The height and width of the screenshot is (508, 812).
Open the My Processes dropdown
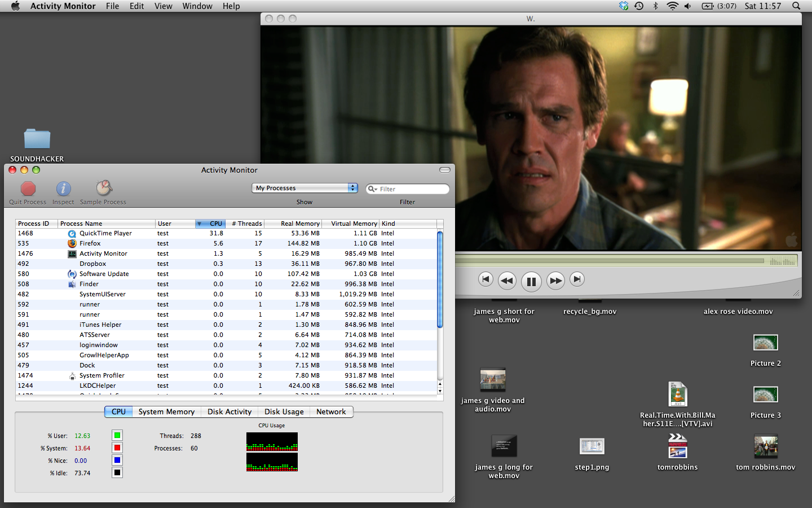[304, 188]
